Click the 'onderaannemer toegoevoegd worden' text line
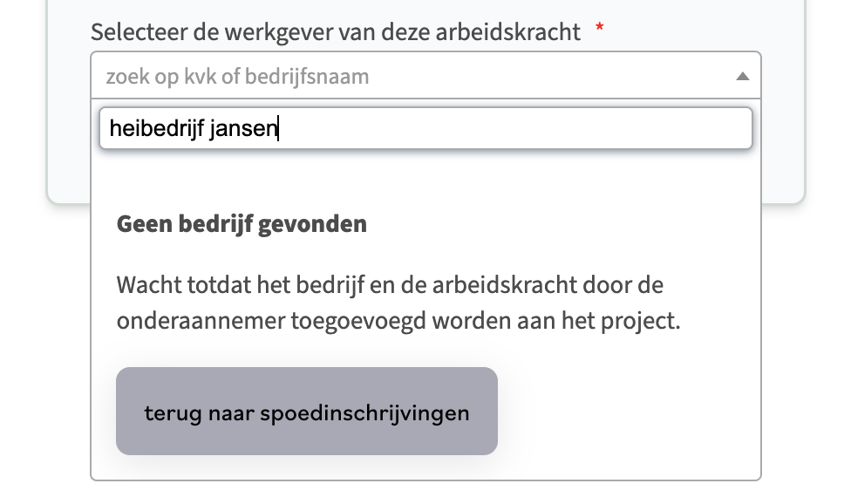Screen dimensions: 844x504 click(398, 321)
